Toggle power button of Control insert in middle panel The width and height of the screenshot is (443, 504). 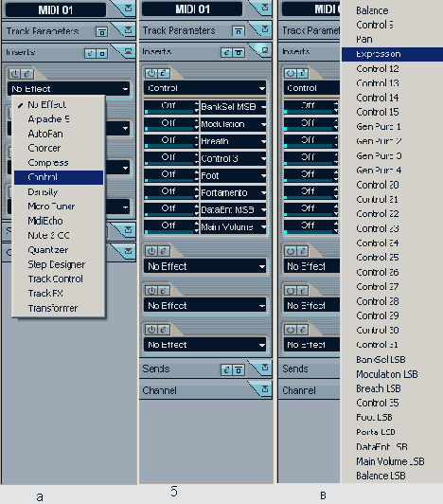click(151, 73)
